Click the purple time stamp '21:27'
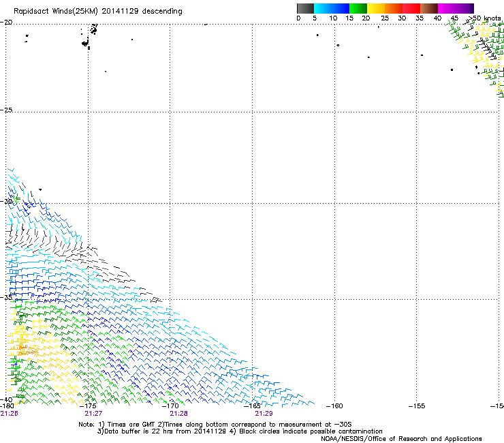Image resolution: width=504 pixels, height=443 pixels. 93,414
